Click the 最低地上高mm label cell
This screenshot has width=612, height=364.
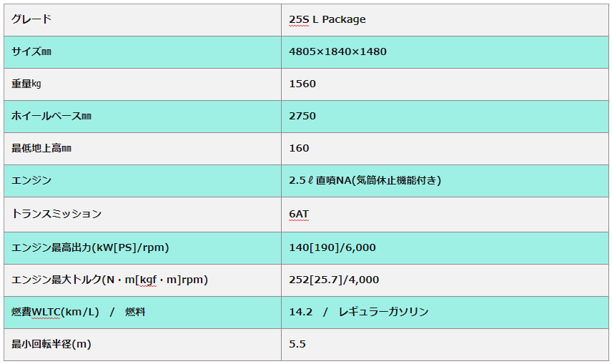point(42,148)
